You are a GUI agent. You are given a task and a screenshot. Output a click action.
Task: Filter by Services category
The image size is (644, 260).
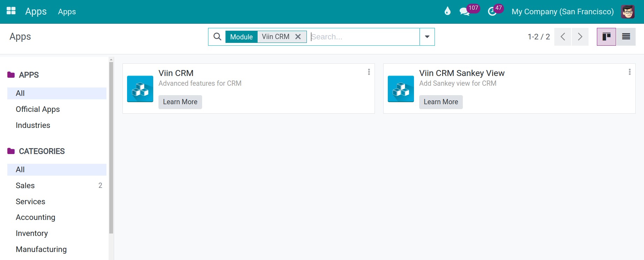tap(57, 201)
